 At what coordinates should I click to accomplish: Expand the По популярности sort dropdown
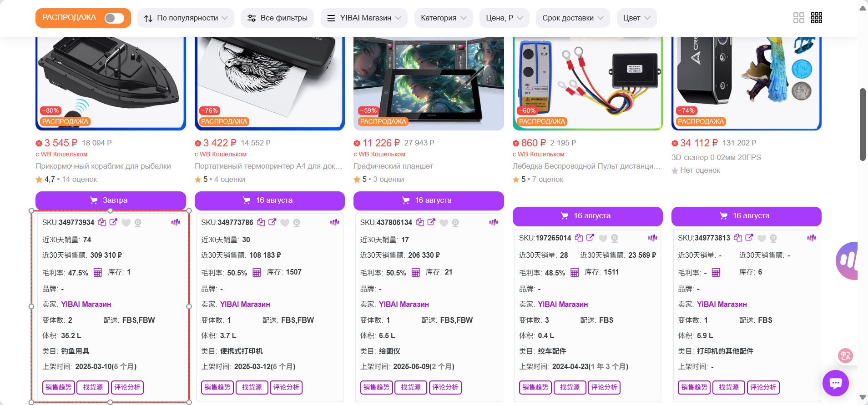coord(186,18)
